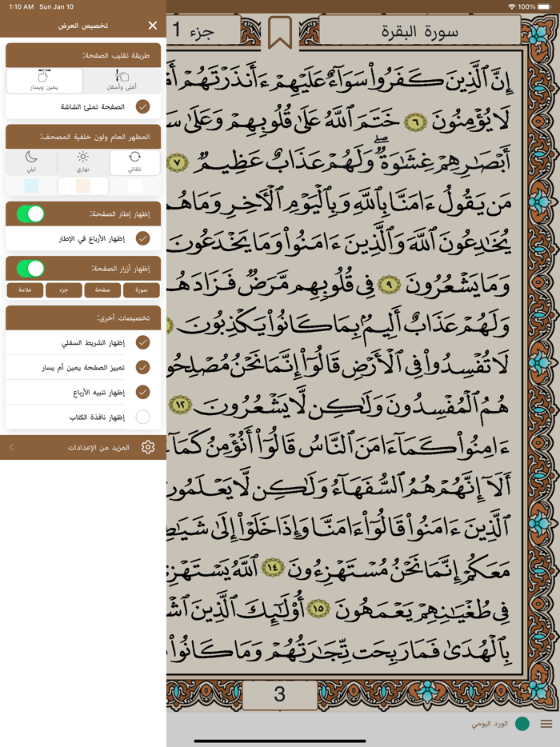This screenshot has width=560, height=747.
Task: Tap the battery indicator icon
Action: 544,6
